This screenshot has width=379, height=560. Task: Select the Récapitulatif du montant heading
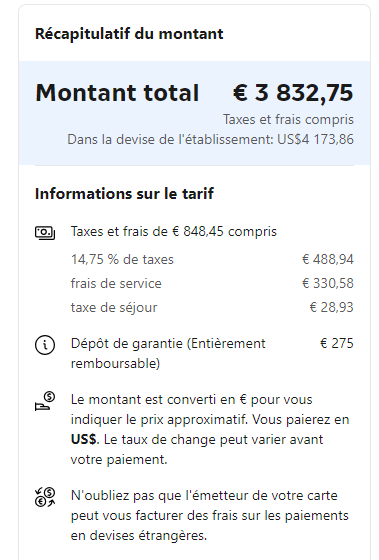click(129, 34)
